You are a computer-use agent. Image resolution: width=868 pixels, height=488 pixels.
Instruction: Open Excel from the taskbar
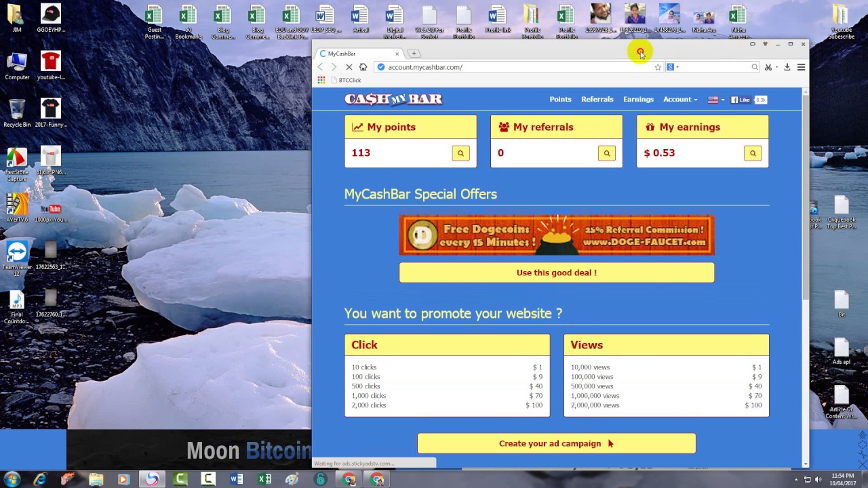pos(264,479)
